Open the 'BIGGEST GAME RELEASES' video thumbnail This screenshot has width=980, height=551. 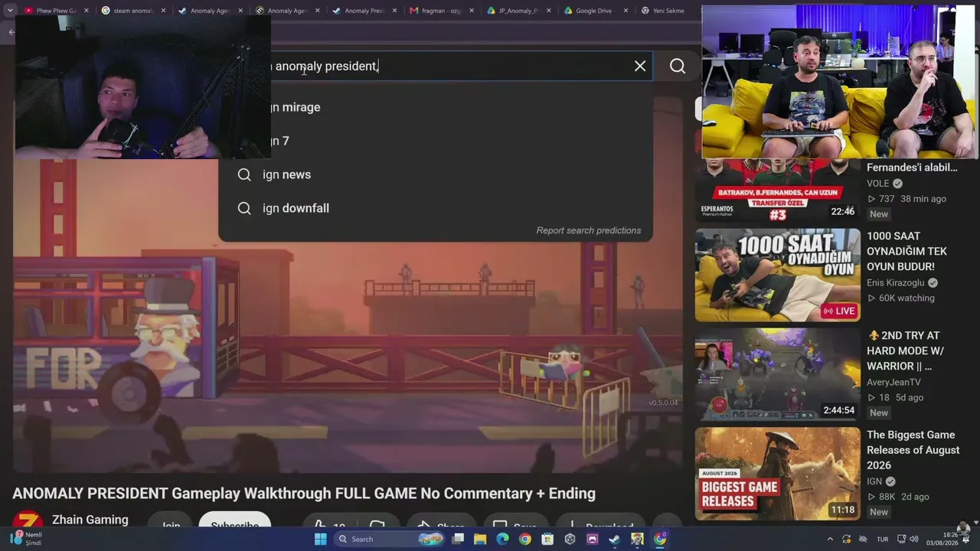(778, 474)
